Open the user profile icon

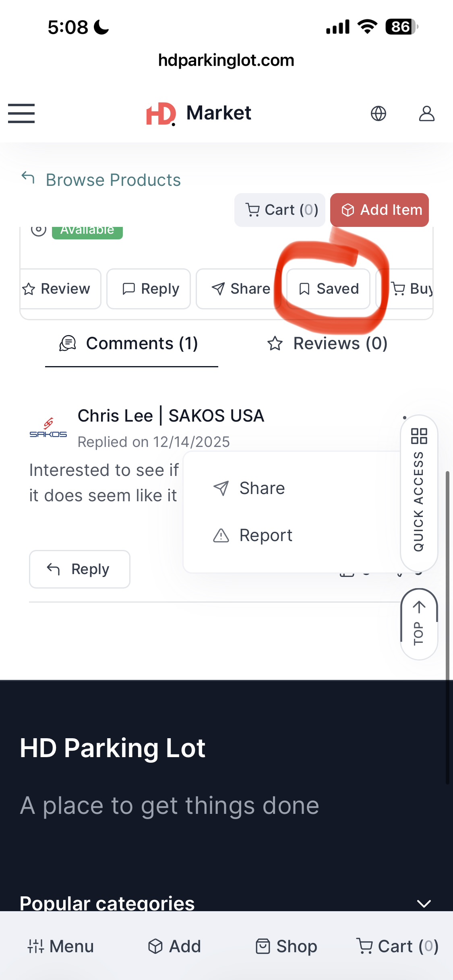coord(426,113)
